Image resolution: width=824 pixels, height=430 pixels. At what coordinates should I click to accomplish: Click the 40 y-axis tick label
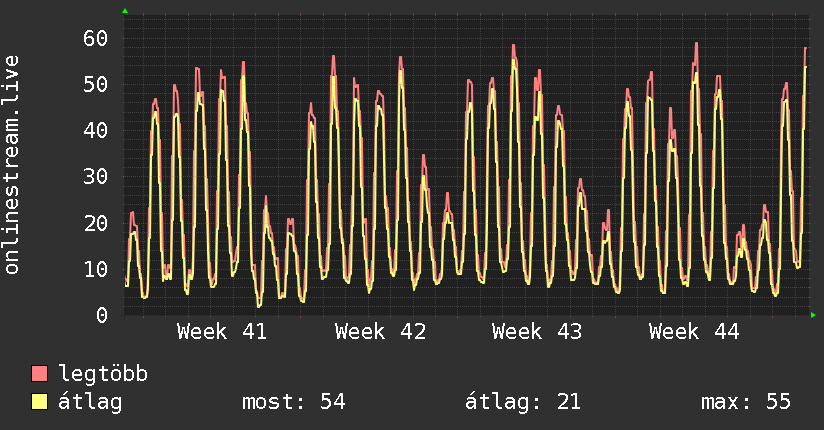coord(96,130)
